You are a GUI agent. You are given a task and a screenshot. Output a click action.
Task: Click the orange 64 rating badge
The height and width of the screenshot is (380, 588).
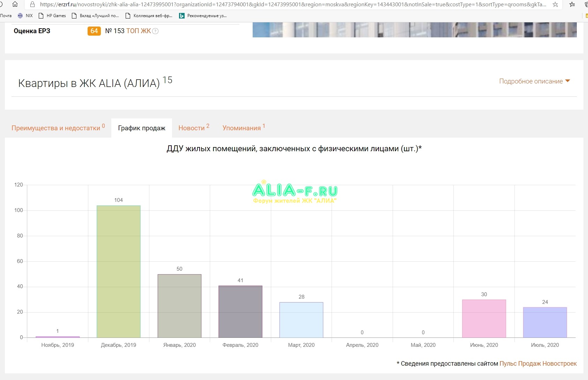[94, 31]
